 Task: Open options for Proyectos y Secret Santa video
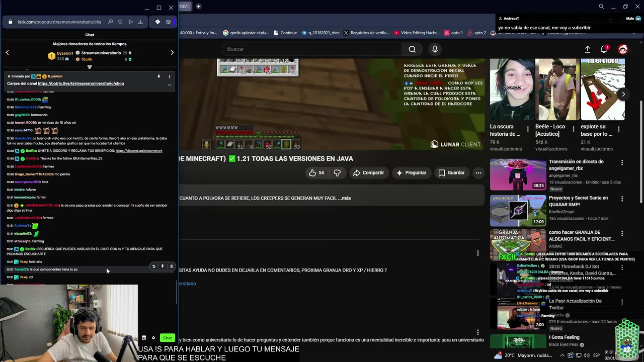pyautogui.click(x=622, y=199)
